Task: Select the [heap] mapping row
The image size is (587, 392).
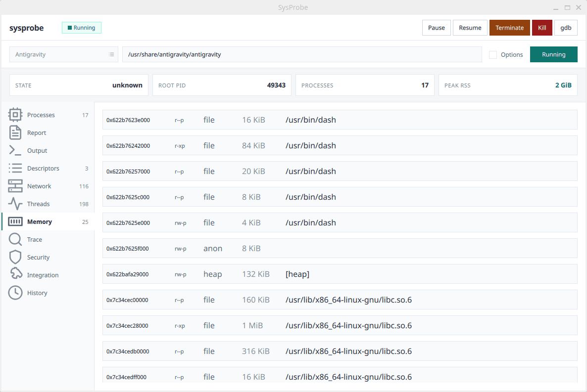Action: [340, 274]
